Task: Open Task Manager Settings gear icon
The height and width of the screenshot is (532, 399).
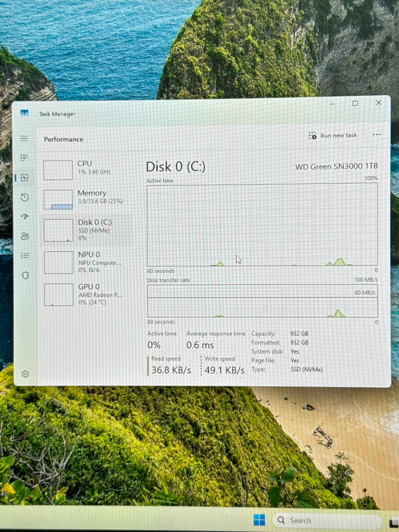Action: point(26,374)
